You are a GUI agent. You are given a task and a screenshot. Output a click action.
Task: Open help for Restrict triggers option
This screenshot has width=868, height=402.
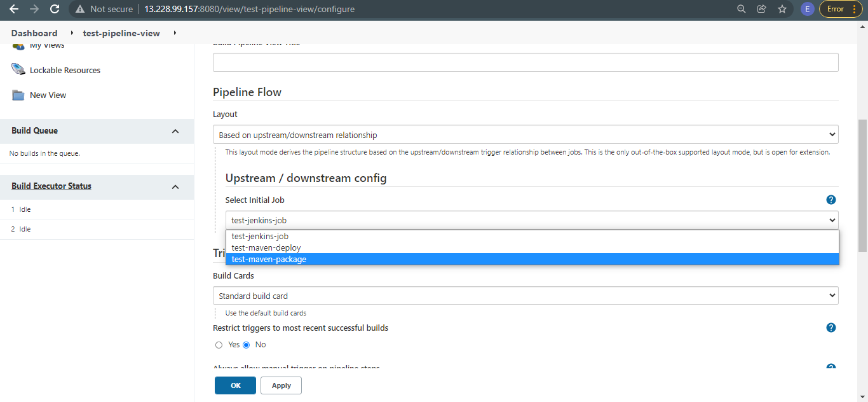click(x=831, y=328)
